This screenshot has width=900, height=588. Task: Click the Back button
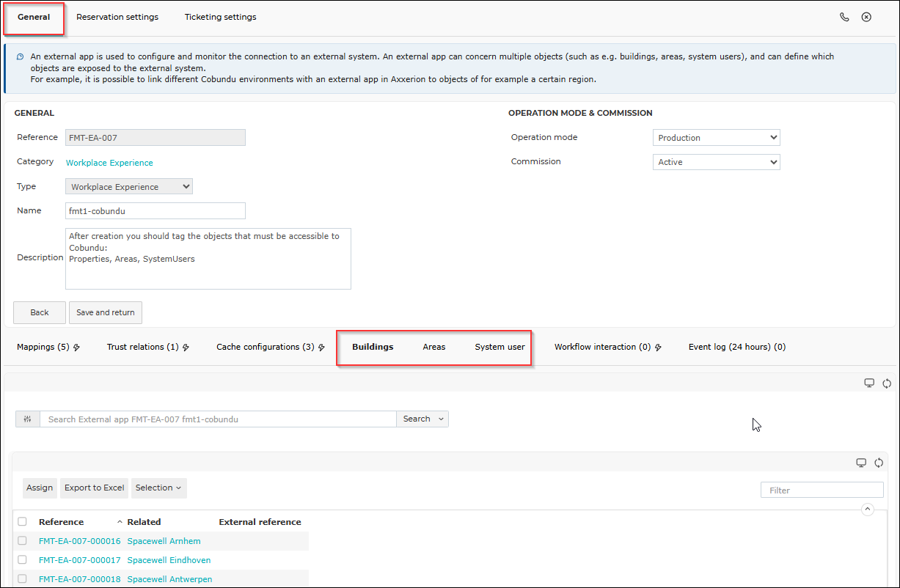40,312
